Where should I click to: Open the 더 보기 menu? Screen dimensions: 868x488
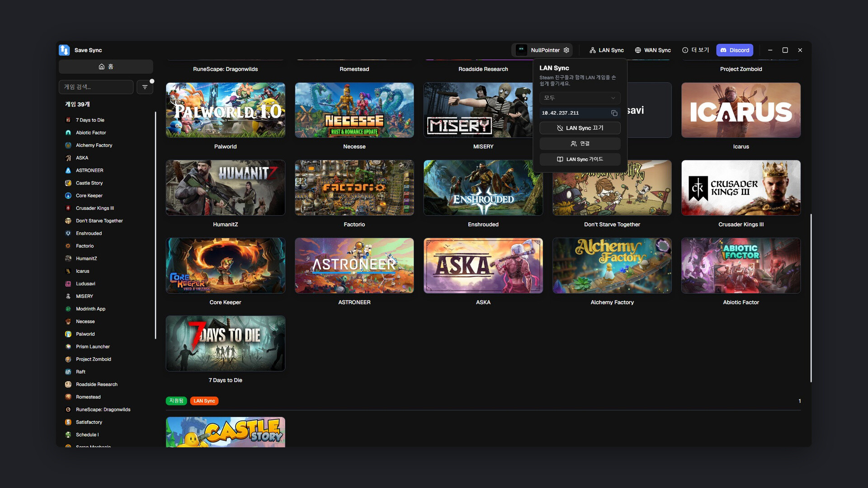(695, 50)
